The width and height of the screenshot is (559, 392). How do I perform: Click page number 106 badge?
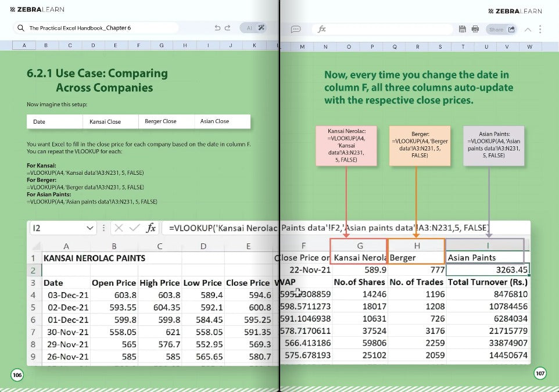coord(17,375)
